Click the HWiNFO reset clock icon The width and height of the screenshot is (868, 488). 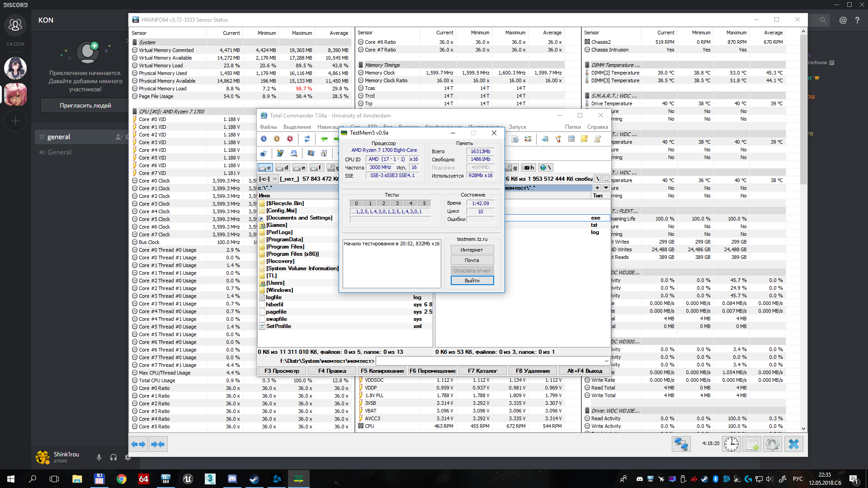pyautogui.click(x=731, y=444)
